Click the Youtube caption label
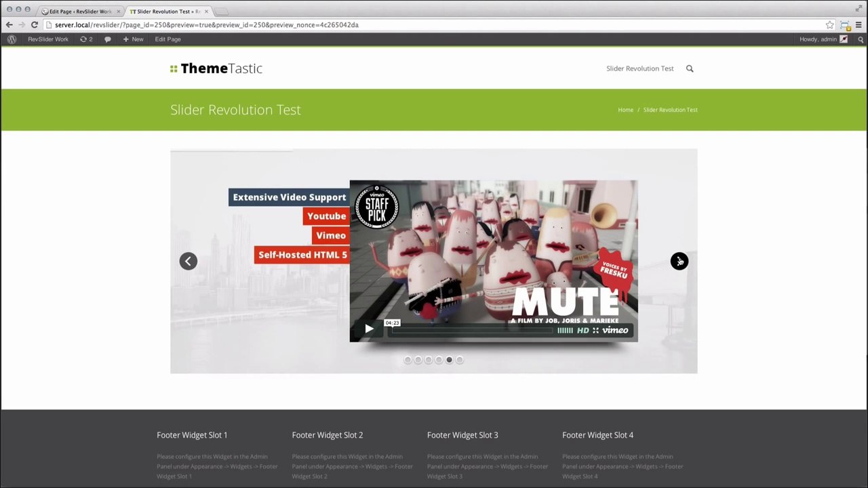This screenshot has width=868, height=488. 326,216
